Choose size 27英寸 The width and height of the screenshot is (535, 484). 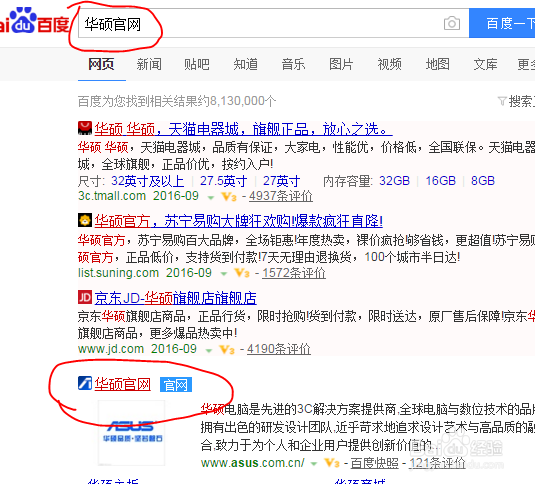(281, 181)
